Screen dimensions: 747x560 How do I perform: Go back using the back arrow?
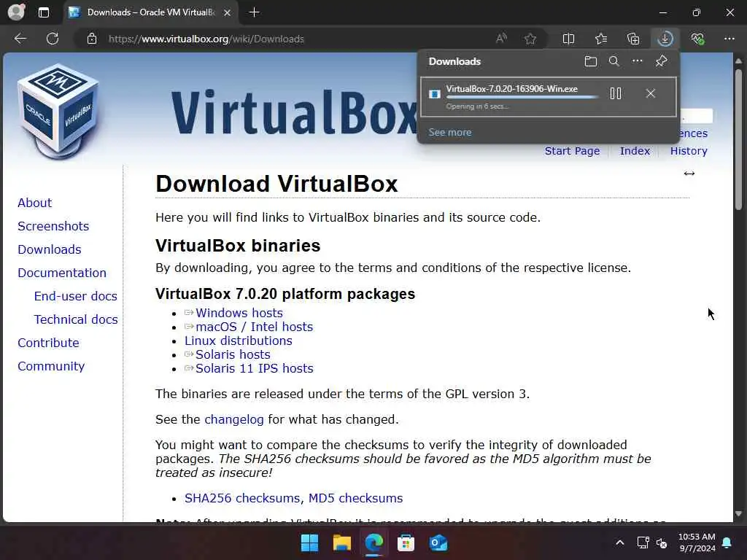[x=20, y=39]
